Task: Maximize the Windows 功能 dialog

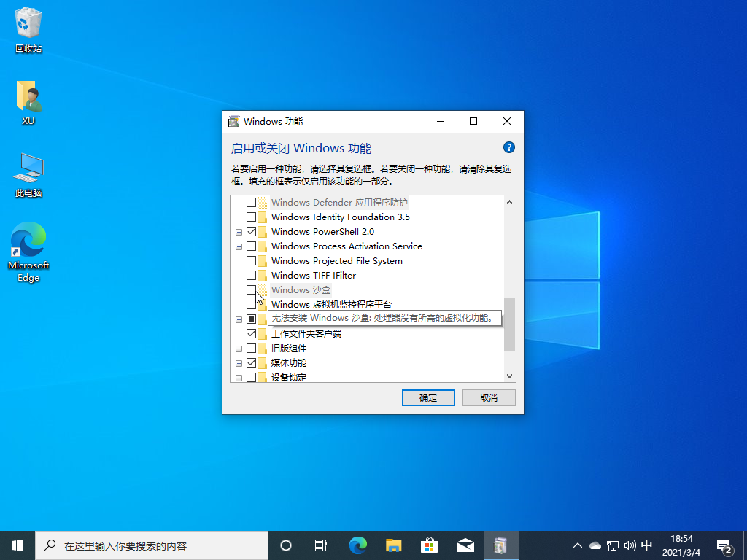Action: 473,122
